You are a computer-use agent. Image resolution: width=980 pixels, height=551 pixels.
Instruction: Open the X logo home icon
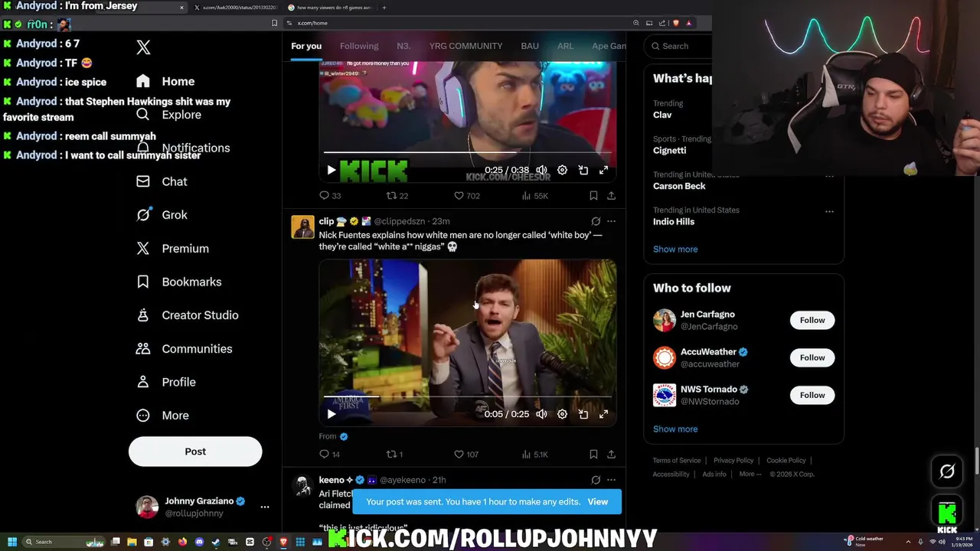[143, 47]
